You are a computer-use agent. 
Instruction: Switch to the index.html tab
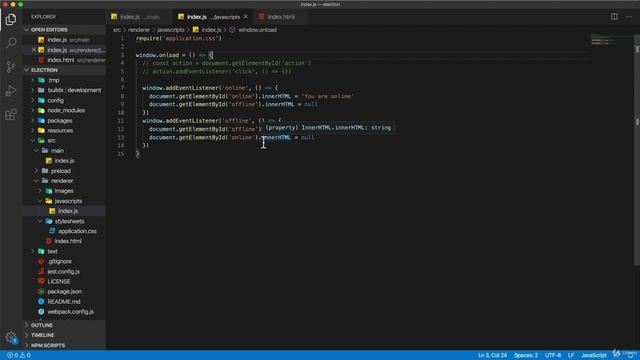281,17
